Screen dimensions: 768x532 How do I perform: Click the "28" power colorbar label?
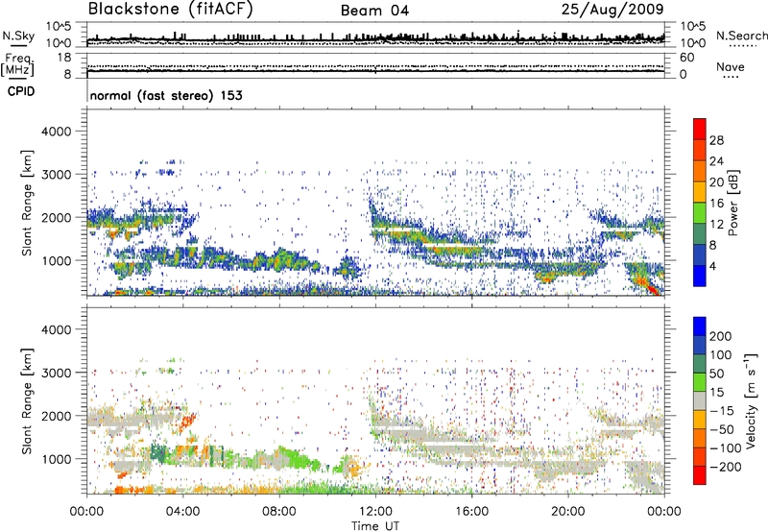click(x=716, y=140)
